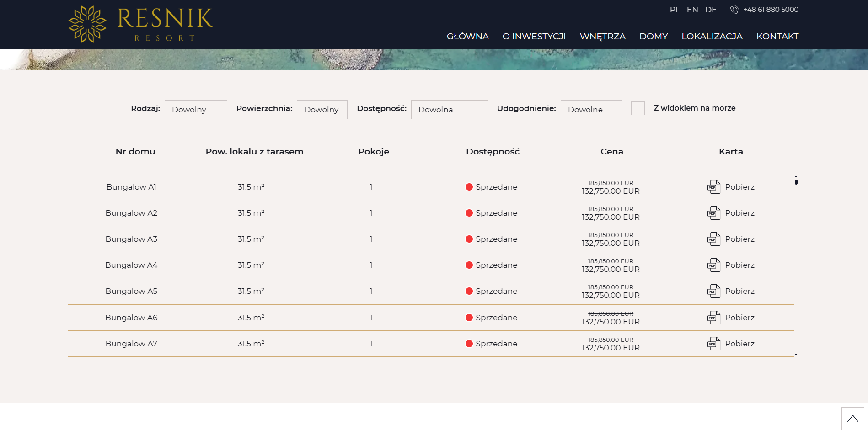Click the Resnik Resort flower logo
This screenshot has width=868, height=435.
[87, 24]
